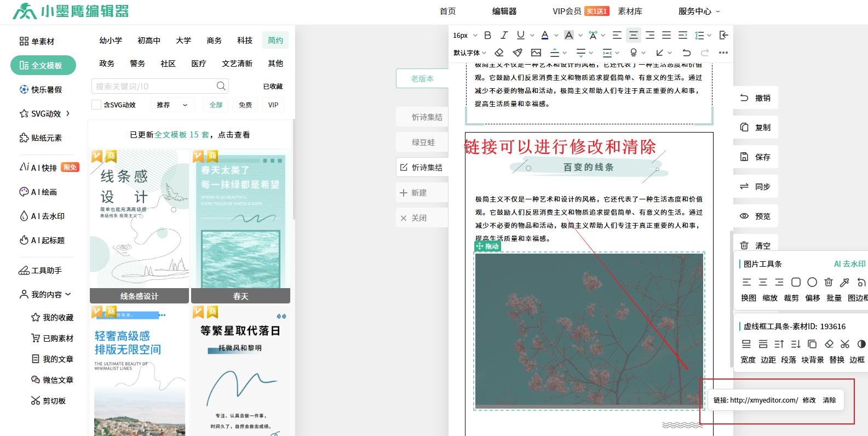The width and height of the screenshot is (868, 436).
Task: Select the 商务 category tab
Action: 214,40
